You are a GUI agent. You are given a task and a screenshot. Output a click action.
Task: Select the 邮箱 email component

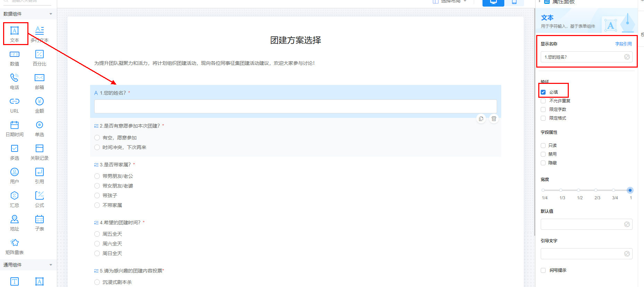[40, 81]
